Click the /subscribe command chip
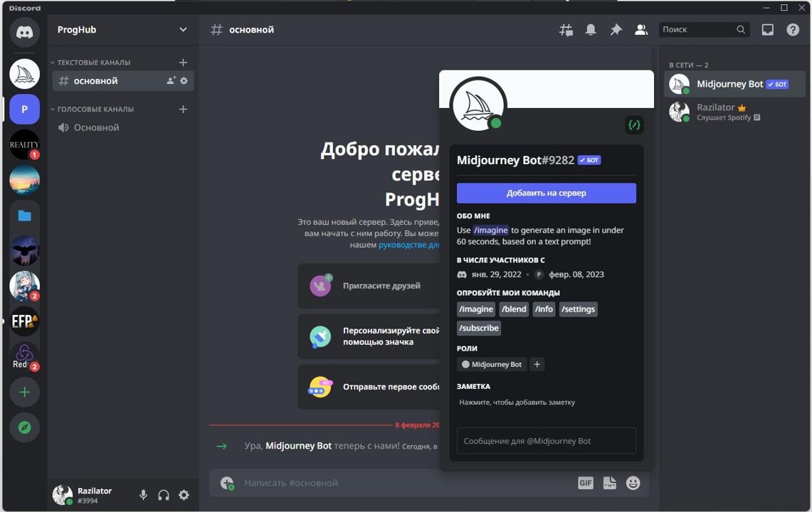 click(479, 328)
